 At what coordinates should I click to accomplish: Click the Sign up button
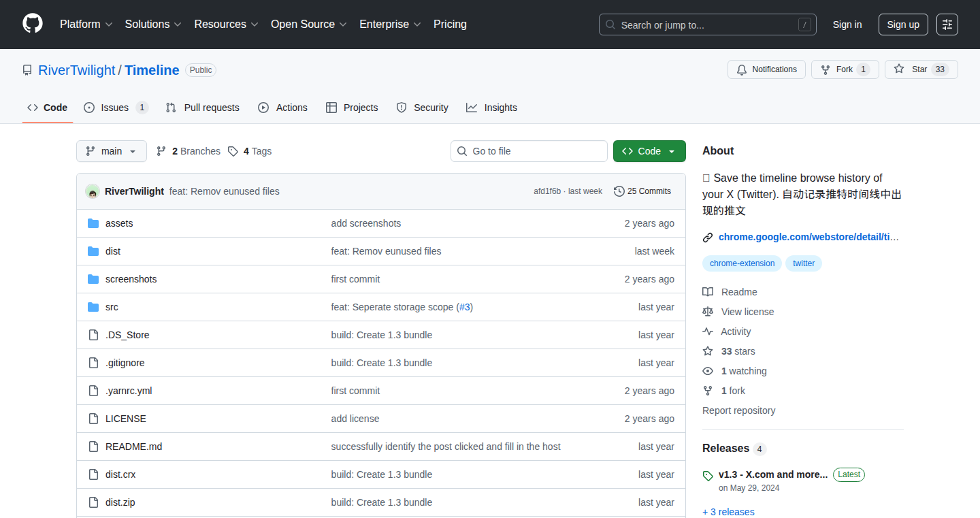click(903, 25)
